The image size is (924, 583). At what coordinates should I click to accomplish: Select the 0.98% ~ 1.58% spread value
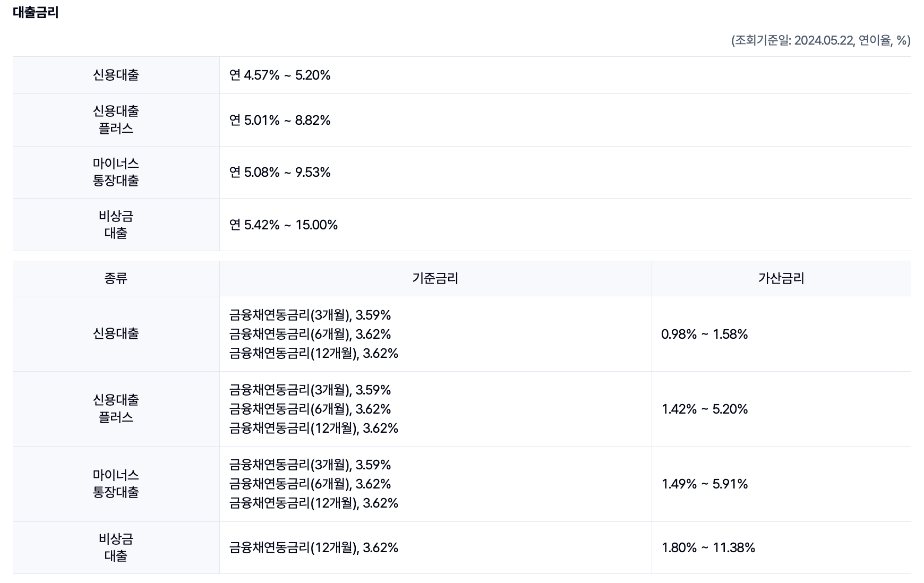coord(705,335)
